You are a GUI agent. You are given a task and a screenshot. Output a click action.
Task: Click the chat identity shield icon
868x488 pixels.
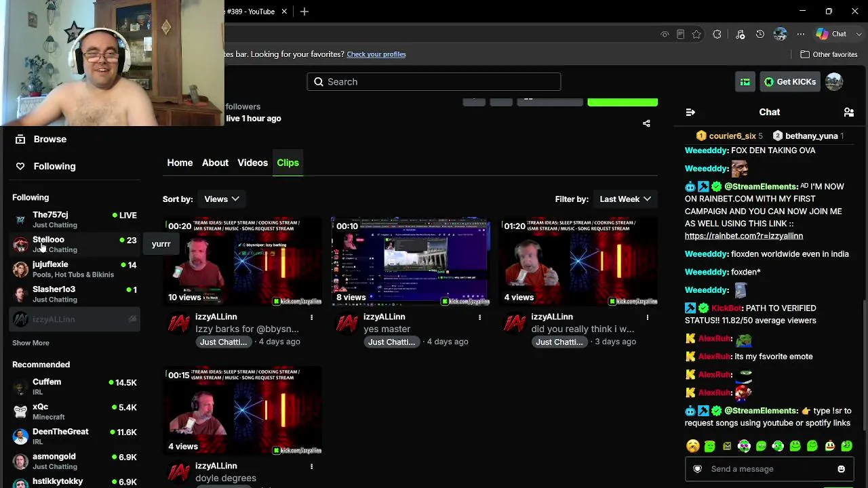coord(697,469)
